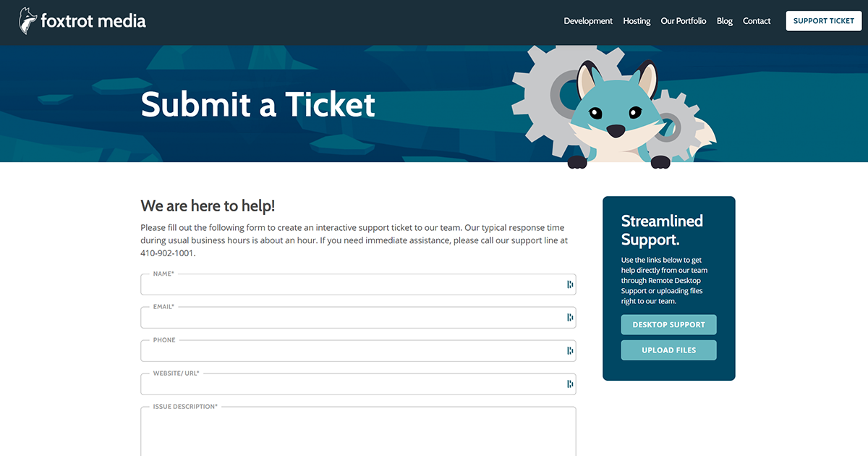Click the SUPPORT TICKET button

(823, 21)
